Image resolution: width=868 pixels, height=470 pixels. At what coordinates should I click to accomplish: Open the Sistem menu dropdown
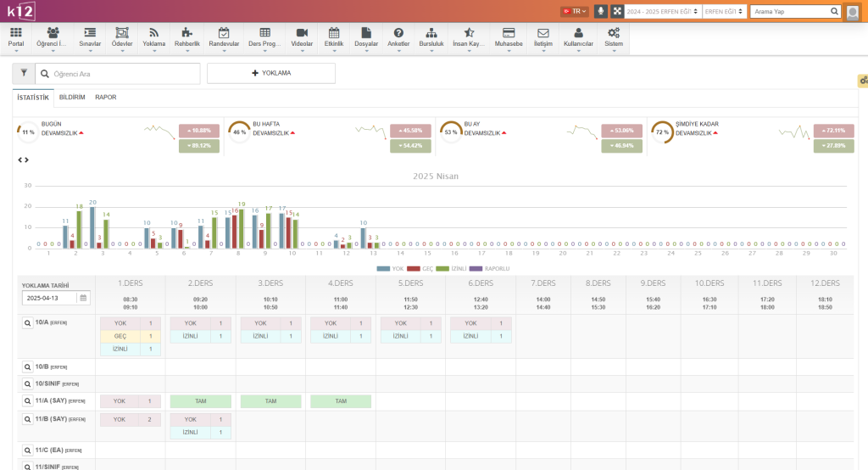(613, 37)
